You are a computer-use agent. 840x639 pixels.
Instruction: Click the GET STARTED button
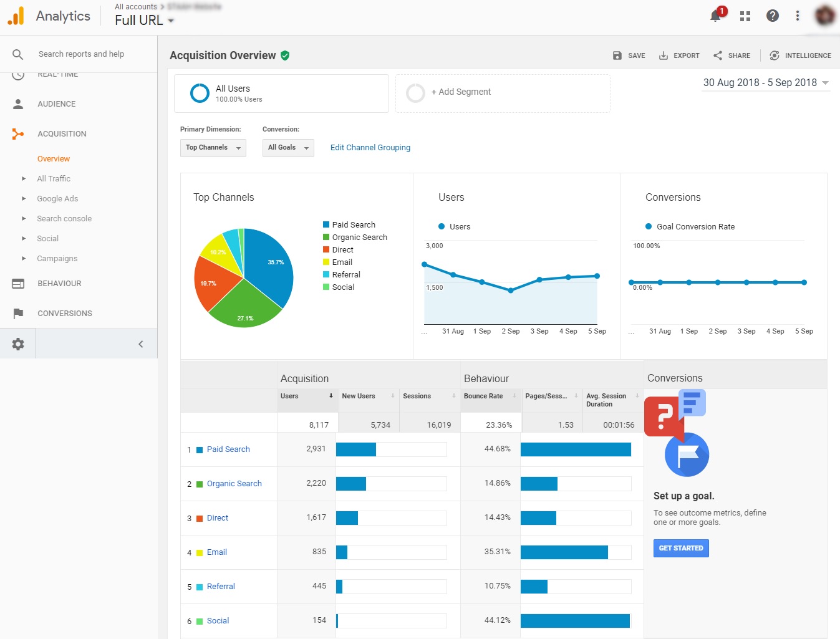tap(681, 548)
